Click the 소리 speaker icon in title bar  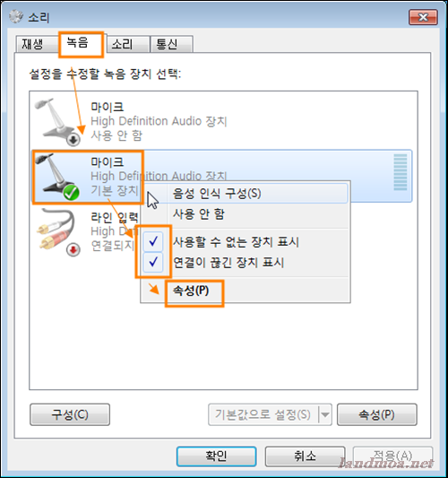coord(16,16)
